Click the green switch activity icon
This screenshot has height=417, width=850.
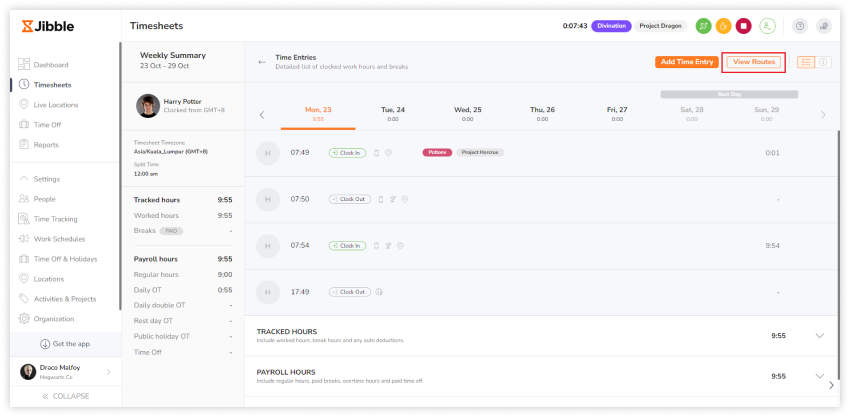pos(703,26)
